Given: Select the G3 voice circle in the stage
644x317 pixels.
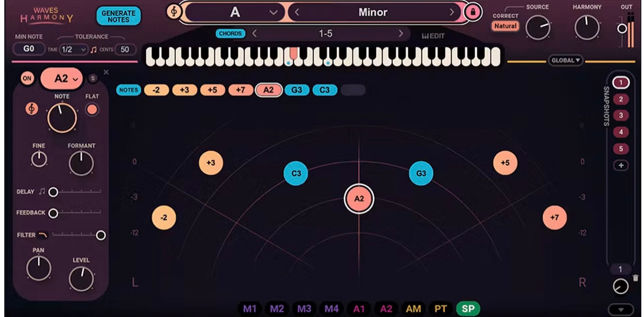Looking at the screenshot, I should tap(421, 173).
